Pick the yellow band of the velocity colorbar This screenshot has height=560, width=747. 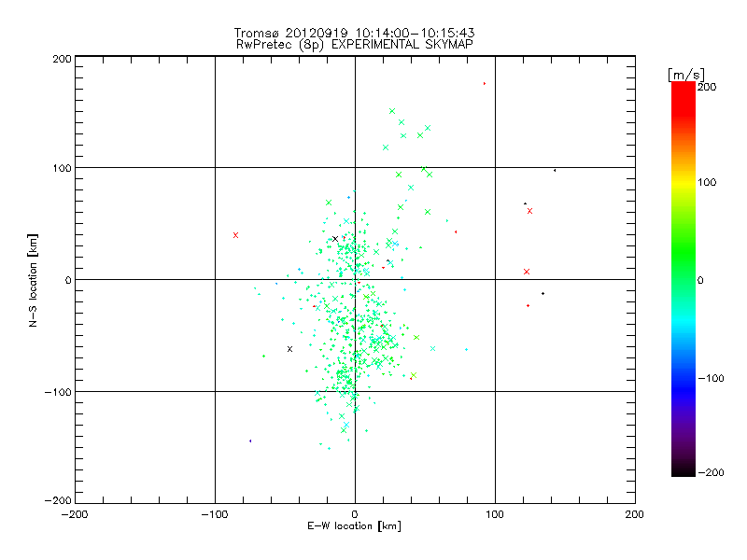(684, 182)
